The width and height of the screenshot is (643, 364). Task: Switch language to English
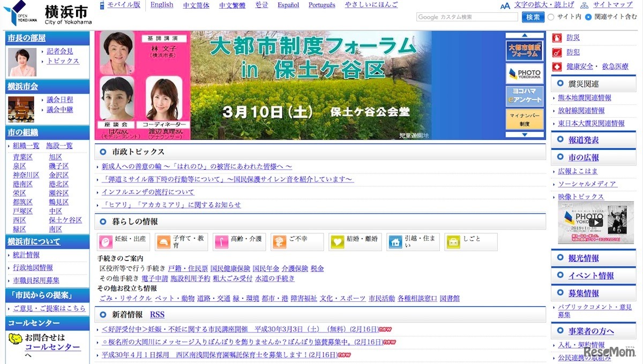click(x=161, y=5)
